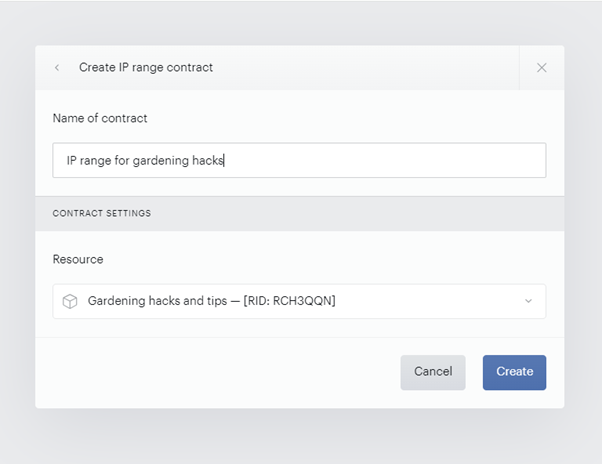The image size is (602, 464).
Task: Place cursor after 'hacks' in name field
Action: click(224, 160)
